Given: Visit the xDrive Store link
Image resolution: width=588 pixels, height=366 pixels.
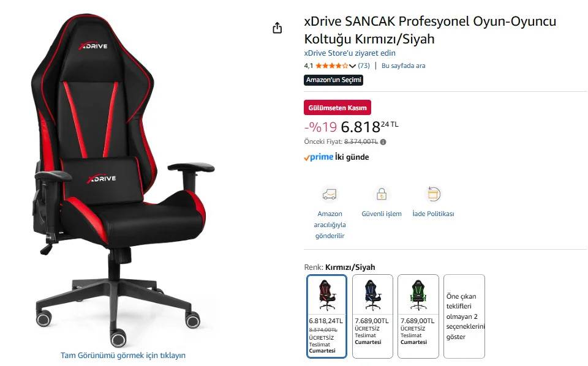Looking at the screenshot, I should 350,53.
